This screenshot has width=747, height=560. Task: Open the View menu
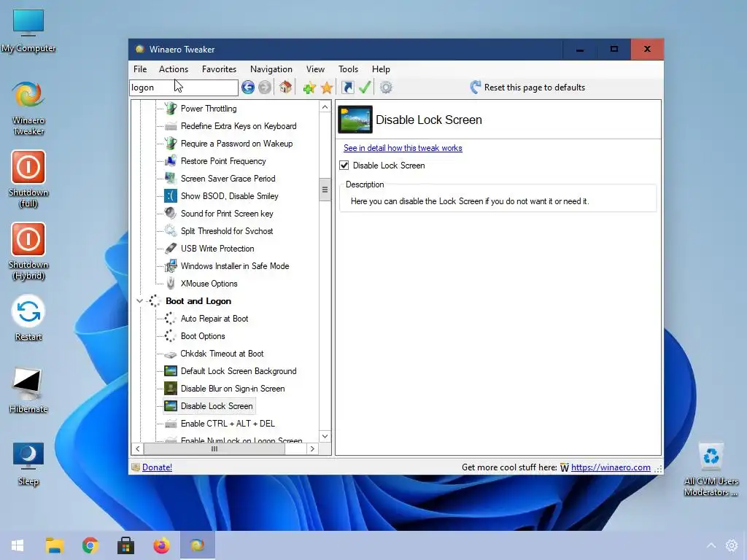[315, 69]
